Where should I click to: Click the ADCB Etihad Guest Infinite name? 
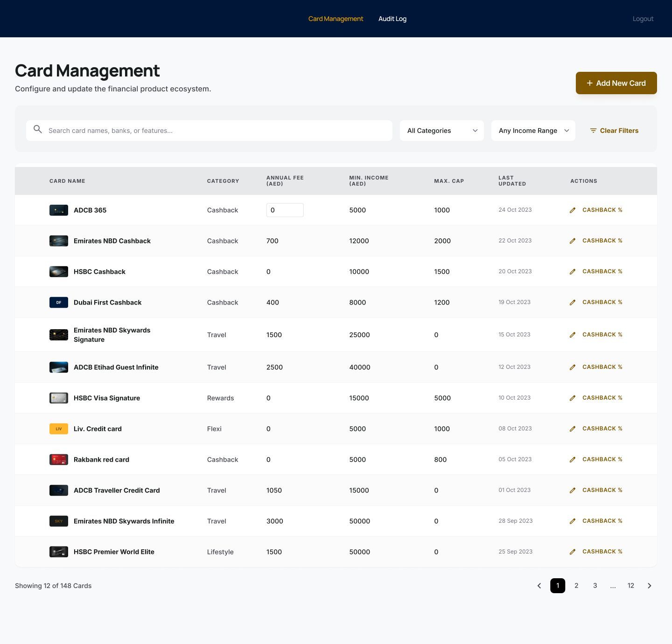pos(116,367)
